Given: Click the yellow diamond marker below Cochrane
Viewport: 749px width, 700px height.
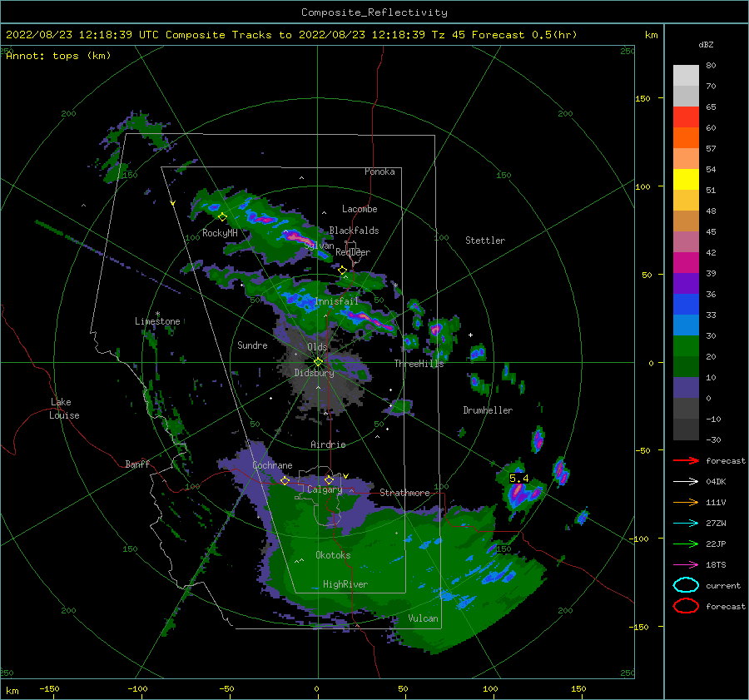Looking at the screenshot, I should coord(285,480).
